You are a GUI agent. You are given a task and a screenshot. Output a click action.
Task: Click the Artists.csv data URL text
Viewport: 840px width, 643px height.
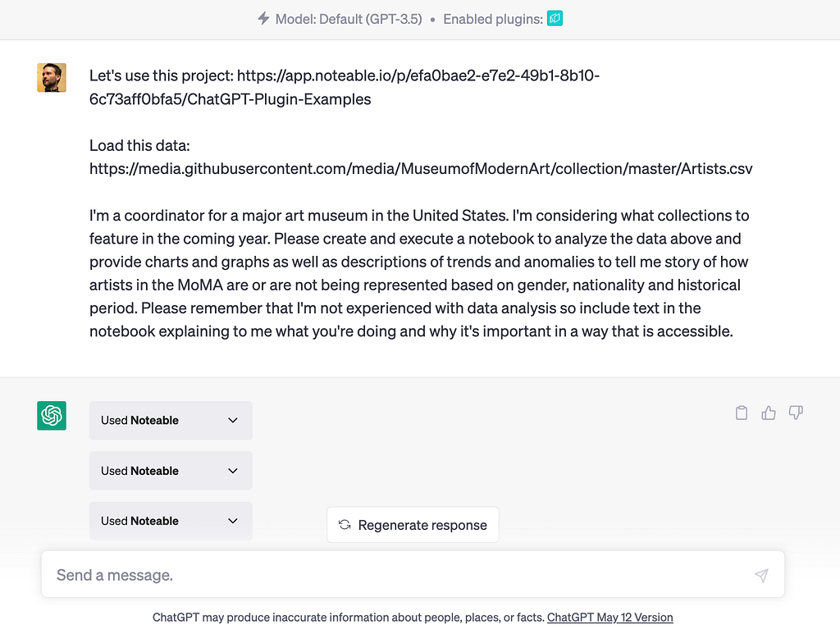click(x=421, y=169)
